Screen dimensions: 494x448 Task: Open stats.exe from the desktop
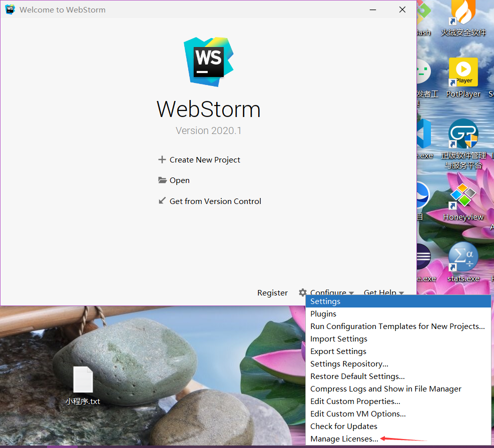point(463,256)
